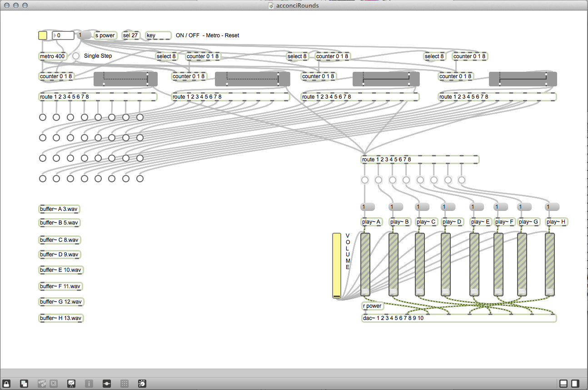Click the gain slider under play~ A

tap(365, 265)
